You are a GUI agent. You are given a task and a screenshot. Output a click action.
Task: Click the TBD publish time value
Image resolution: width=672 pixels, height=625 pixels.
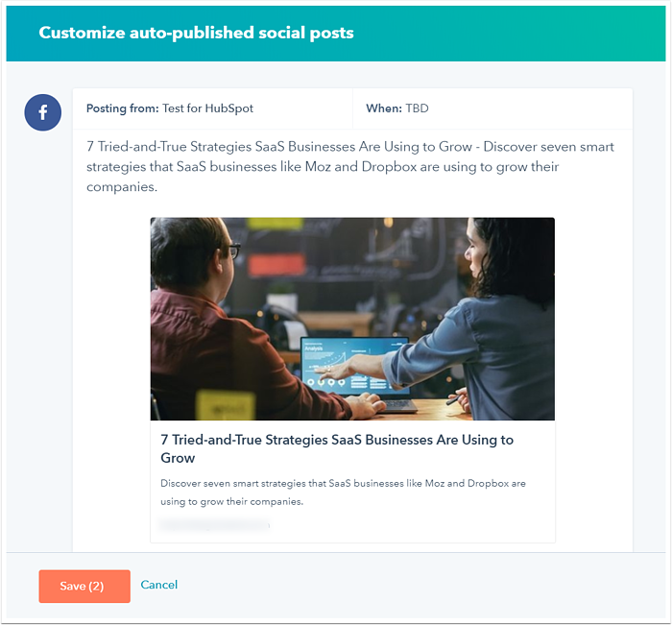(x=417, y=108)
